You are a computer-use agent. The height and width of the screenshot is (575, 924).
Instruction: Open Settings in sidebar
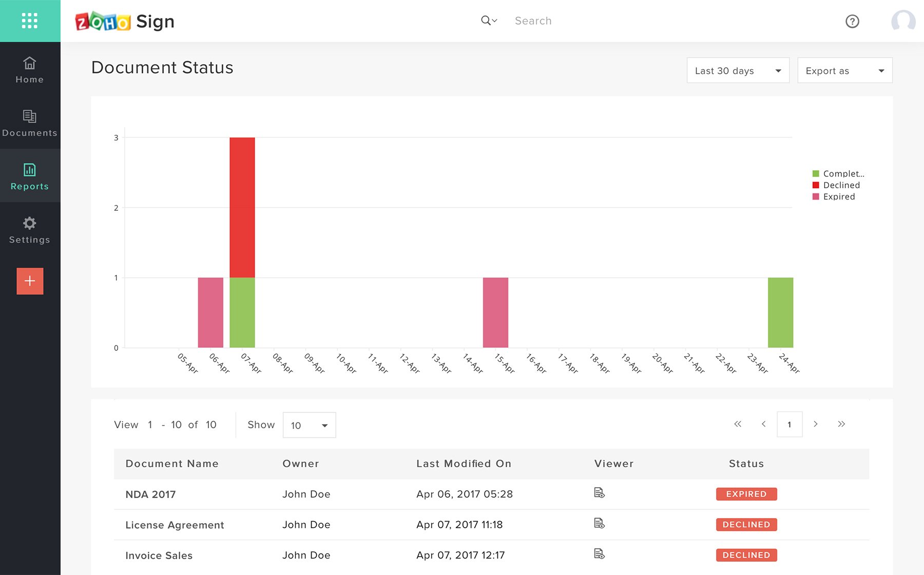click(30, 230)
